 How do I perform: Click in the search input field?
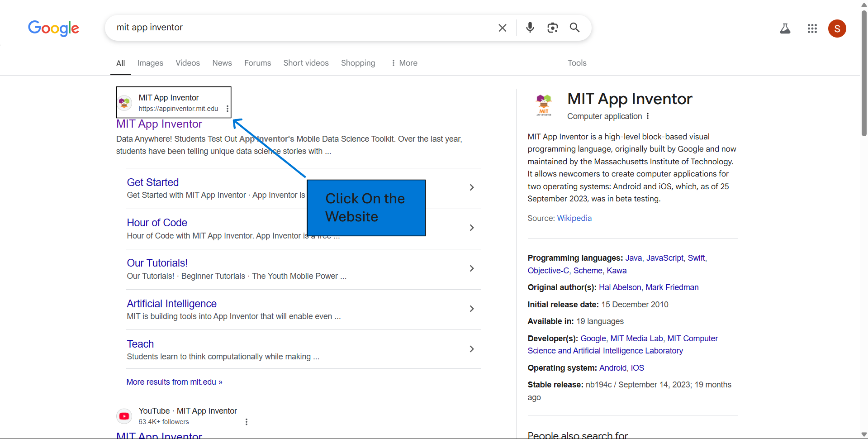tap(303, 28)
